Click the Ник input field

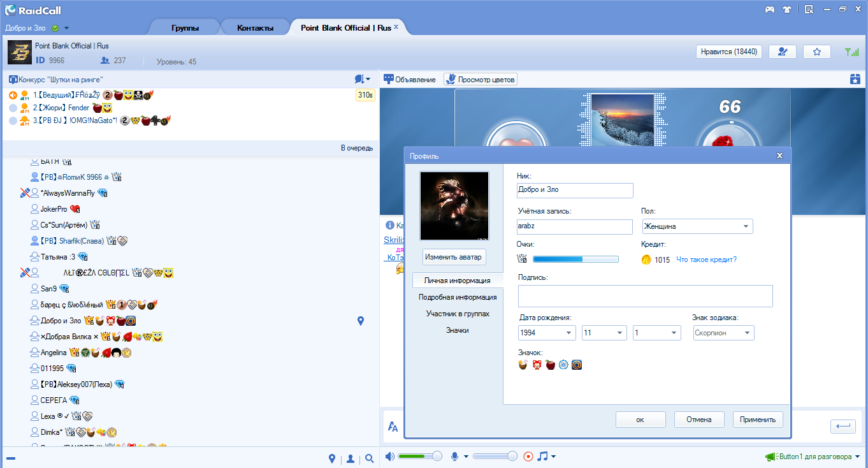coord(575,190)
